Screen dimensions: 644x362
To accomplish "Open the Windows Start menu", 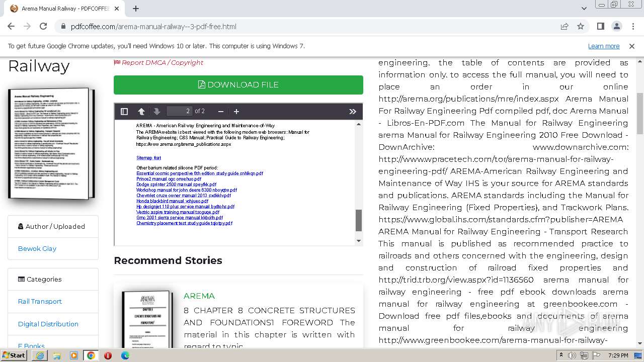I will point(14,355).
